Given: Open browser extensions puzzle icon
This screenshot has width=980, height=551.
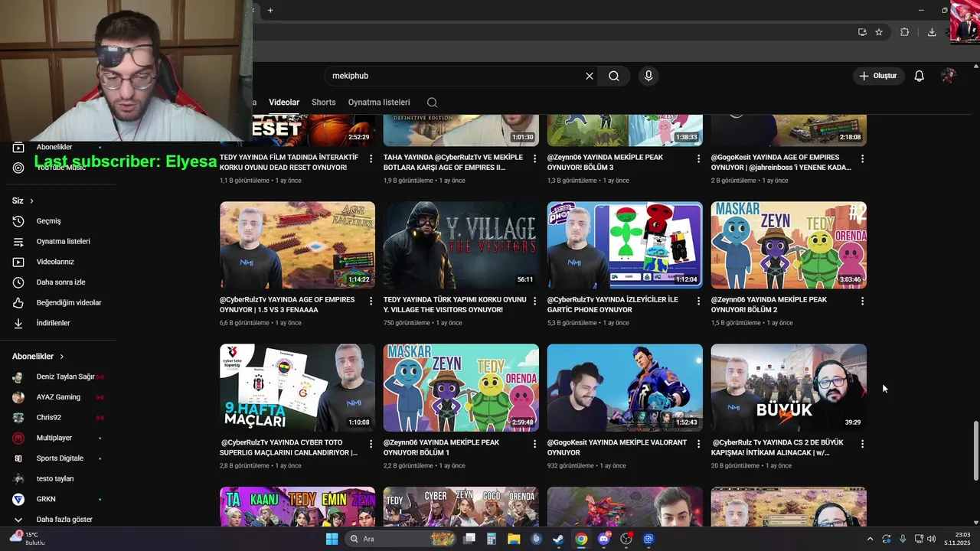Looking at the screenshot, I should [904, 32].
